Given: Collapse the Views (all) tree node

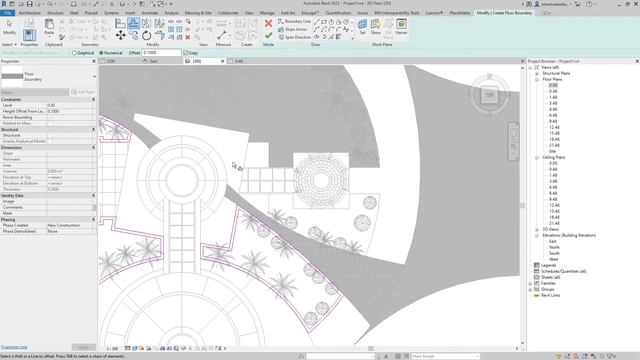Looking at the screenshot, I should [x=531, y=67].
